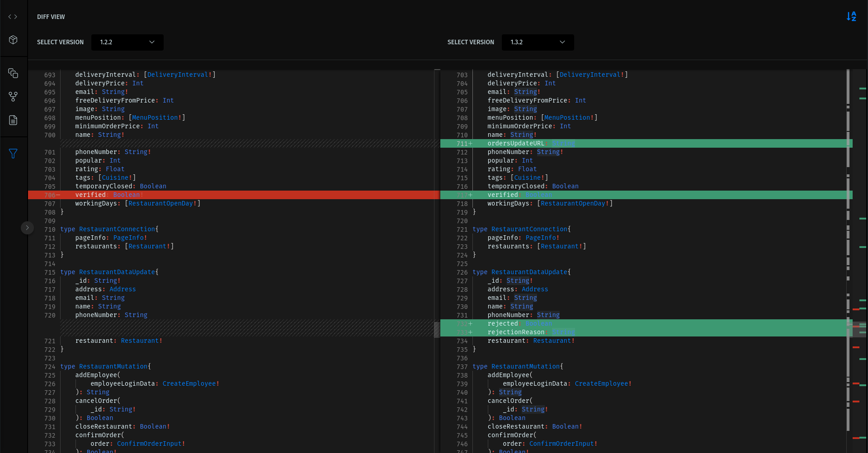Click RestaurantConnection type in left pane
868x453 pixels.
click(117, 229)
